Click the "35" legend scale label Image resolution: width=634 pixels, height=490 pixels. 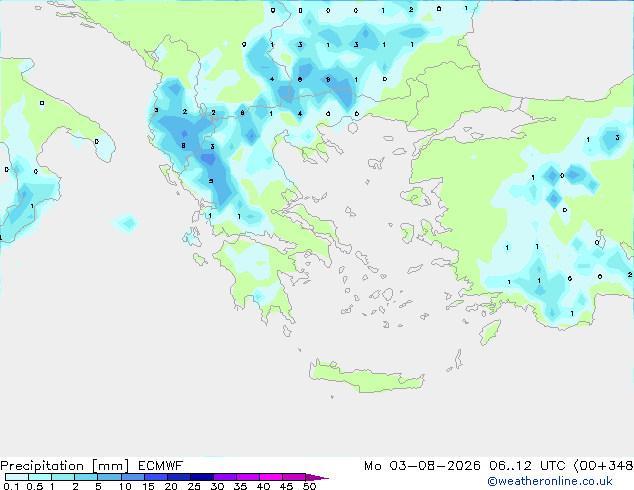point(240,486)
